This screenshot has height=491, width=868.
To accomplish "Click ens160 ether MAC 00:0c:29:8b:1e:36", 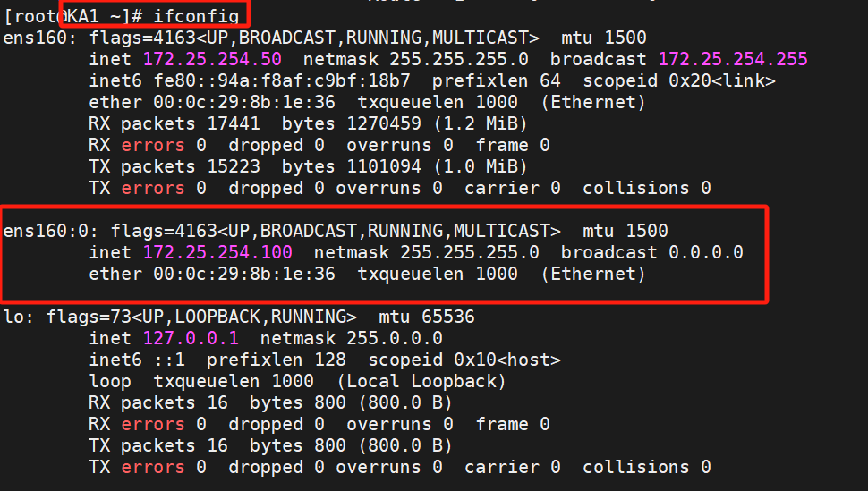I will [x=244, y=103].
